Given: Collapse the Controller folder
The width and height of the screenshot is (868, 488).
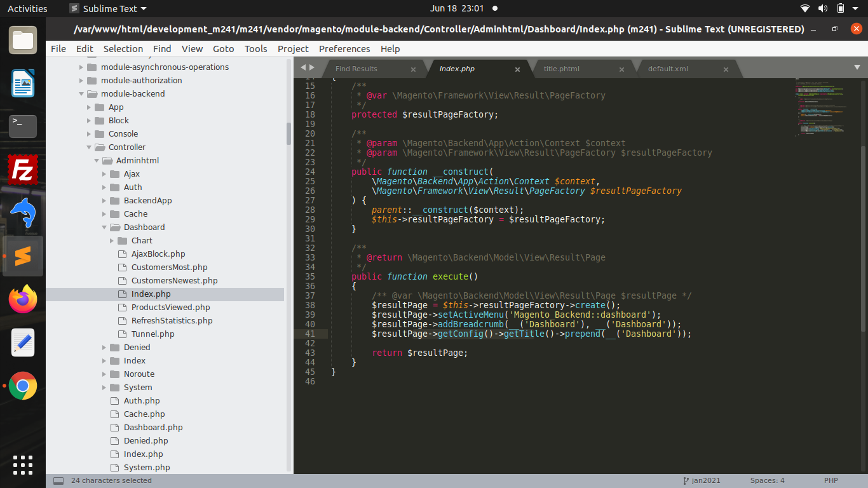Looking at the screenshot, I should (x=89, y=147).
